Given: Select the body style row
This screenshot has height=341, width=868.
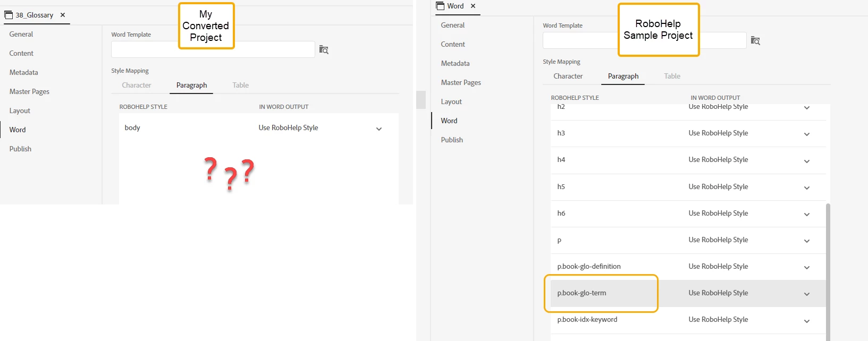Looking at the screenshot, I should (259, 128).
